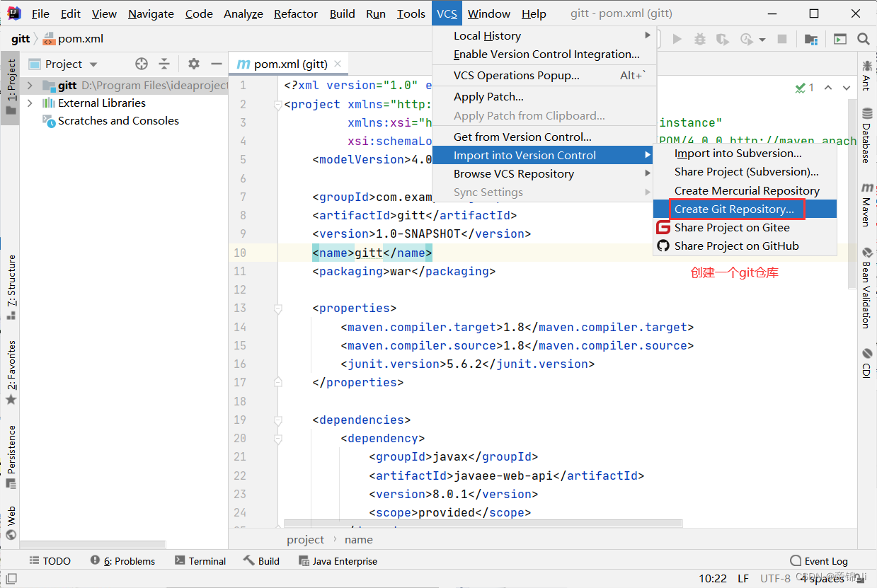Click the 'project' breadcrumb at editor bottom

point(305,540)
